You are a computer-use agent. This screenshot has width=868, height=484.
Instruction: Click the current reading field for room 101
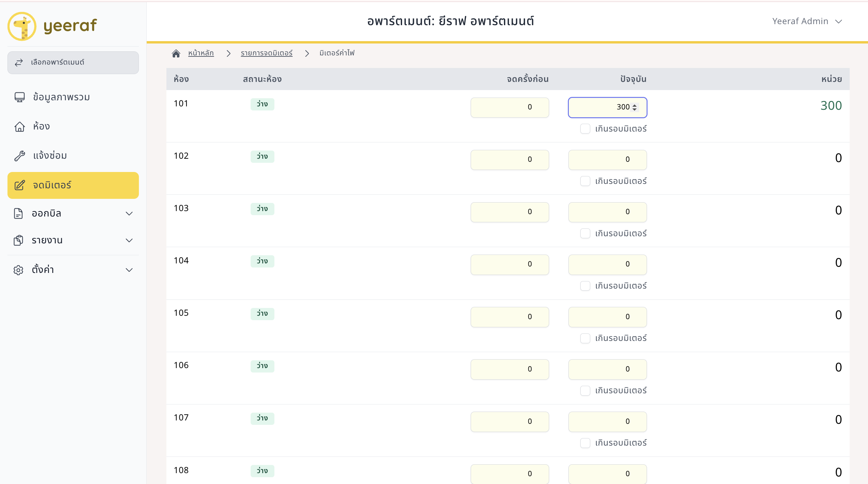608,107
